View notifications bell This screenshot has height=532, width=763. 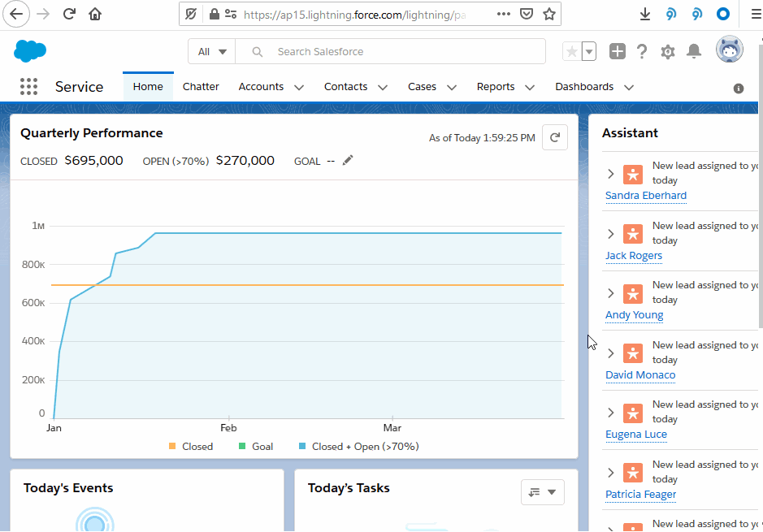coord(694,51)
